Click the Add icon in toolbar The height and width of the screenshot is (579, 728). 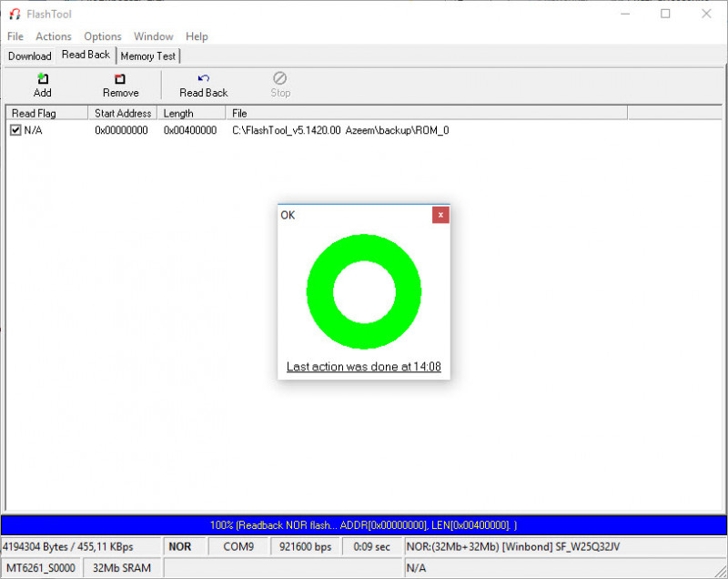42,78
